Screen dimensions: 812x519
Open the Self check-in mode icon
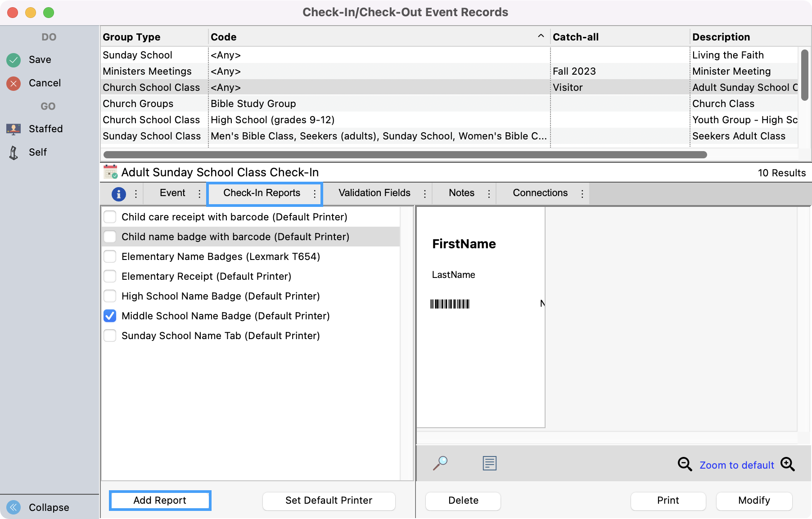[x=13, y=152]
